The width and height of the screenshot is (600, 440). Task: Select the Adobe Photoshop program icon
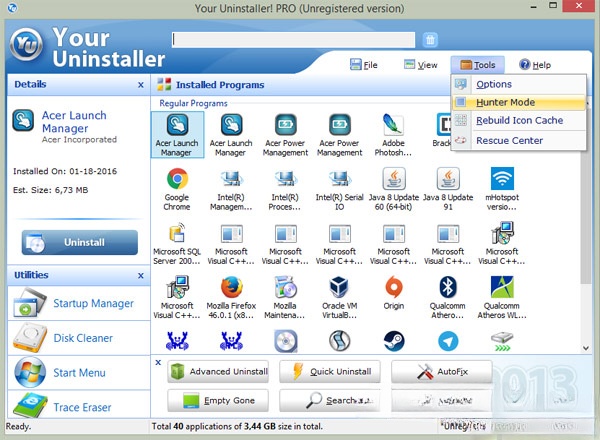point(393,134)
